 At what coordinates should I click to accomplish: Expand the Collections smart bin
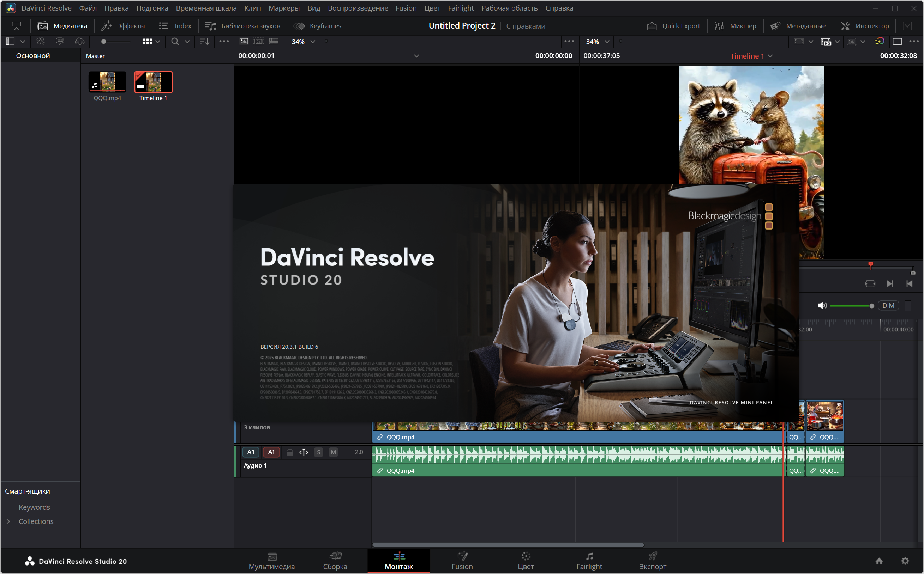(x=8, y=521)
